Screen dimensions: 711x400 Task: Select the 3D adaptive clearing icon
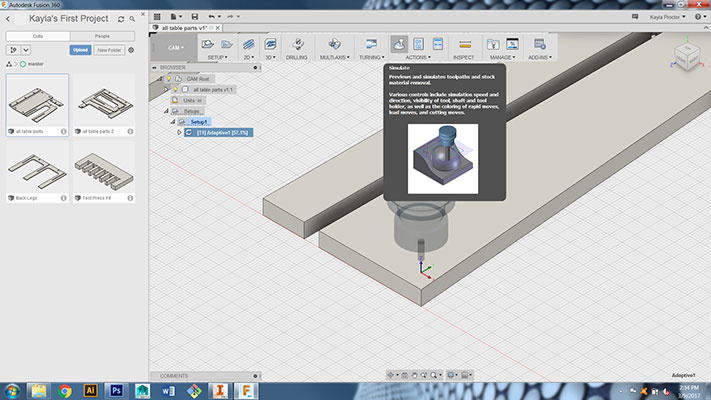[270, 44]
